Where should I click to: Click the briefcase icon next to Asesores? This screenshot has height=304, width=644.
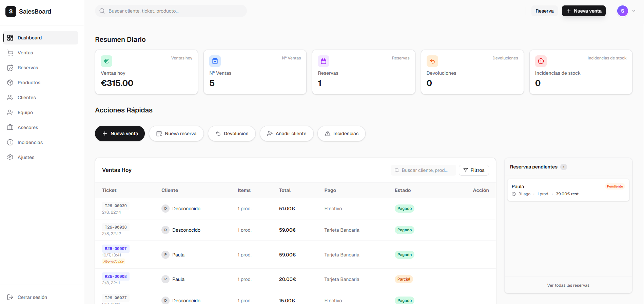coord(10,127)
